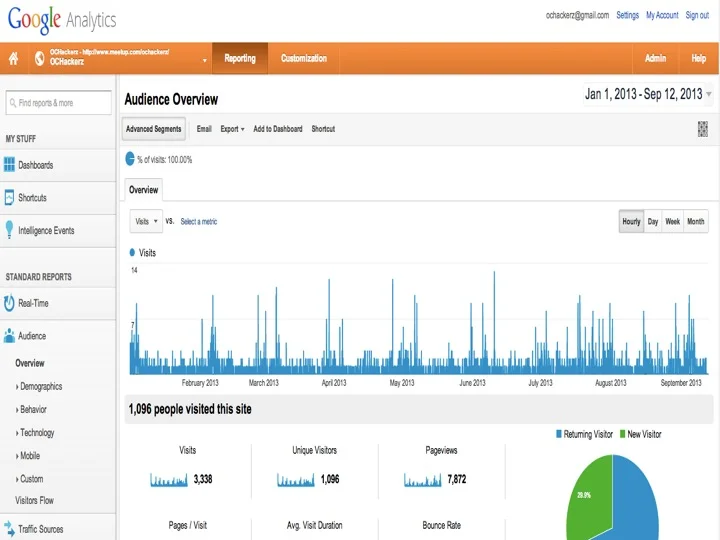The height and width of the screenshot is (540, 720).
Task: Click the Bounce Rate label
Action: 442,525
